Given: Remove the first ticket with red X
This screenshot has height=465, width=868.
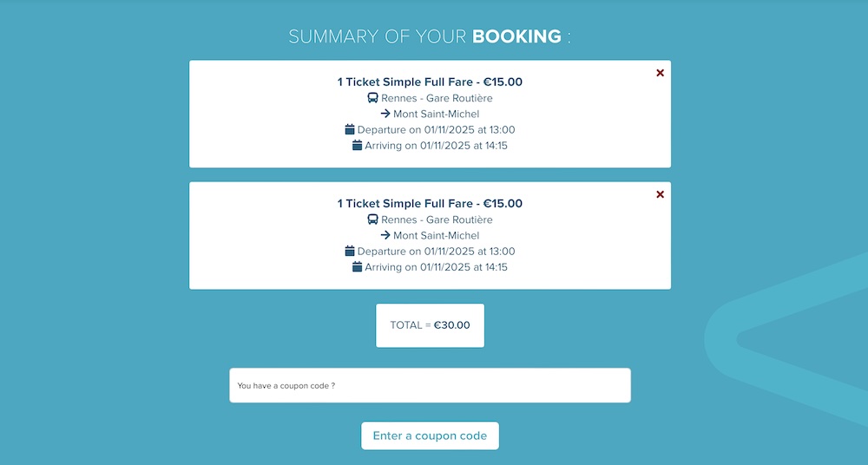Looking at the screenshot, I should tap(660, 73).
